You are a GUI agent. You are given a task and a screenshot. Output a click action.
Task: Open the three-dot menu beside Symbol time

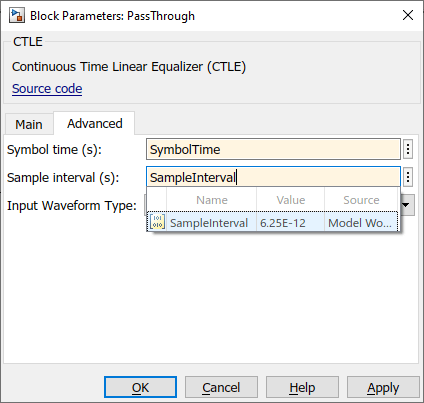click(x=408, y=149)
